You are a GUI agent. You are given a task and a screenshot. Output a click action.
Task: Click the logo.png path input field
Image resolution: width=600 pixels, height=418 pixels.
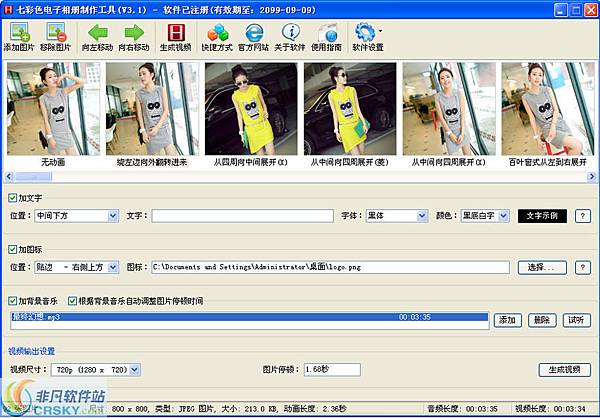click(x=331, y=267)
